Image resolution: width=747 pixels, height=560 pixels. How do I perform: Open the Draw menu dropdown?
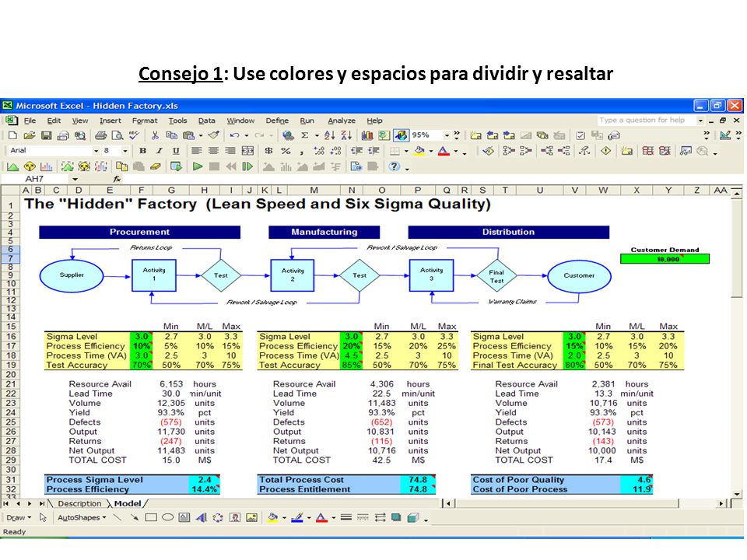(x=19, y=518)
